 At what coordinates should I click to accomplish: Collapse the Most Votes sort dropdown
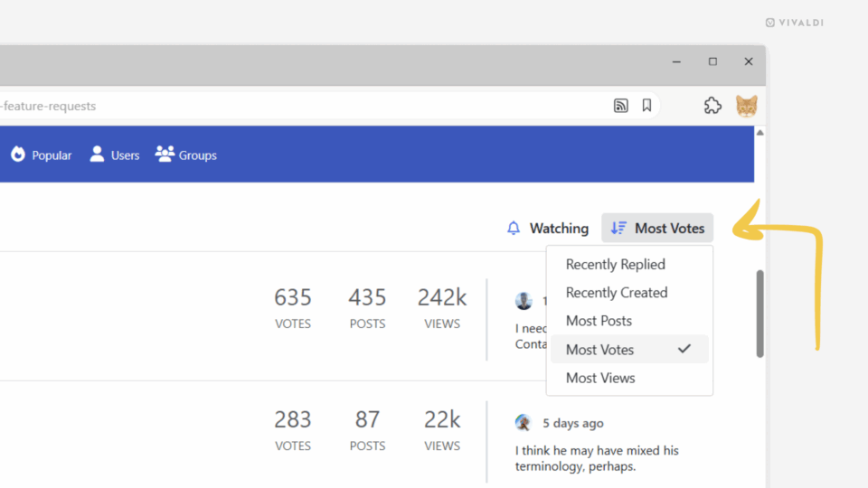point(657,228)
